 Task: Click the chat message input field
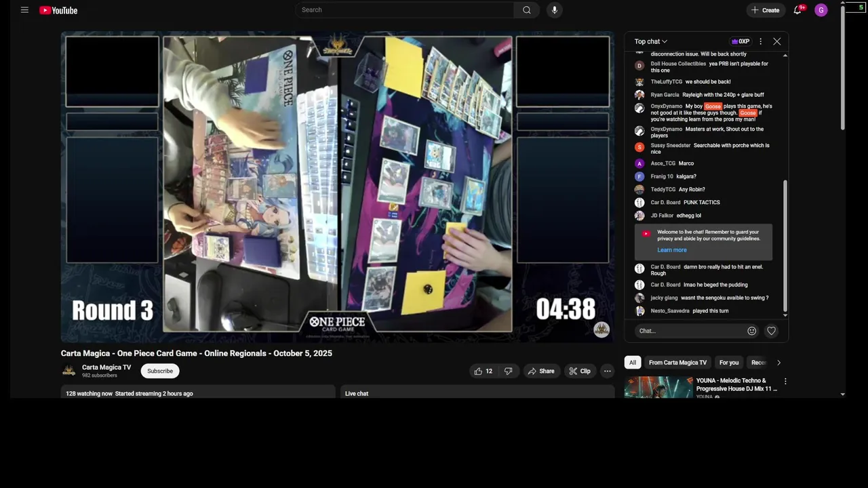click(689, 331)
